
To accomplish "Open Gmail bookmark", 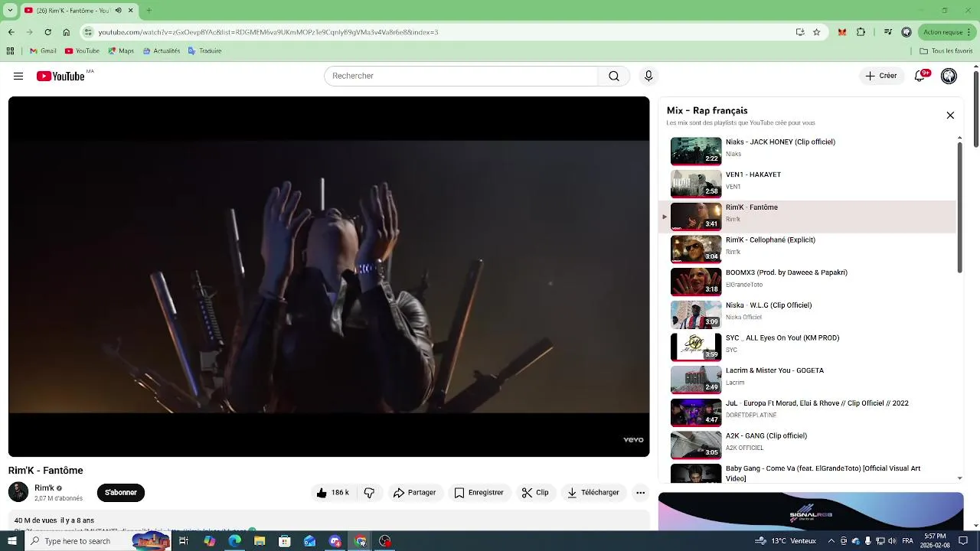I will click(x=43, y=51).
